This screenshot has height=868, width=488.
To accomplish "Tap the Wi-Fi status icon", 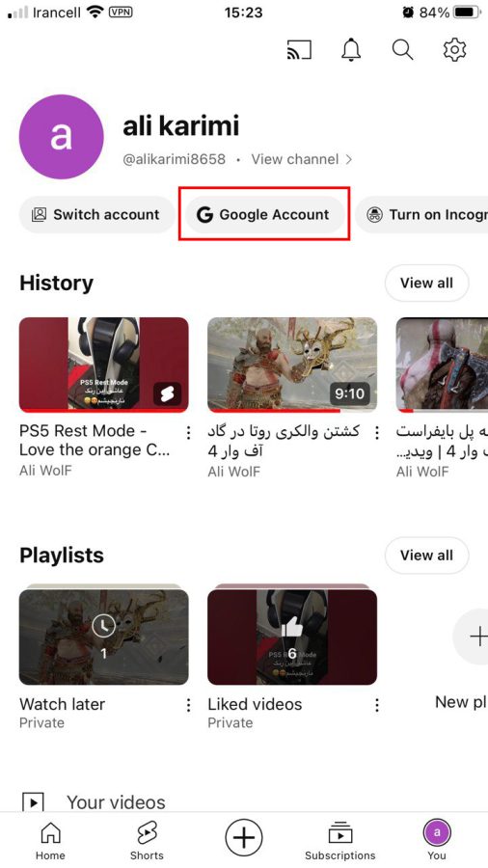I will pyautogui.click(x=95, y=13).
